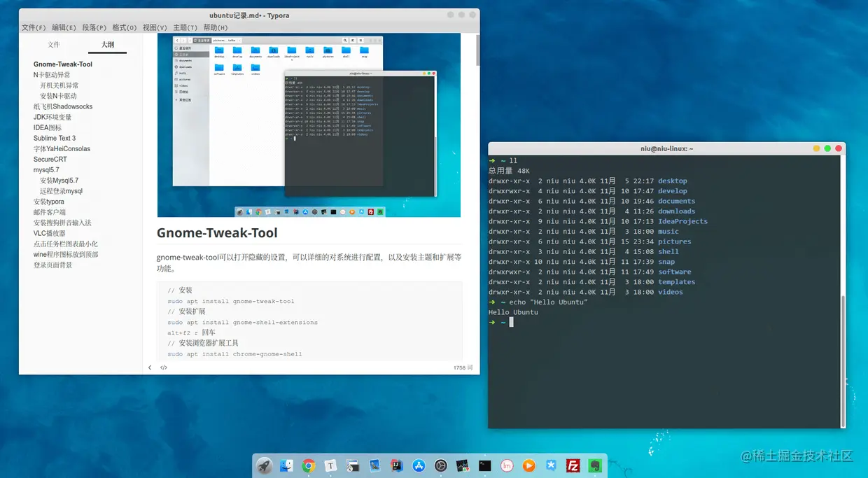The height and width of the screenshot is (478, 868).
Task: Collapse the document panel with the left chevron
Action: 149,367
